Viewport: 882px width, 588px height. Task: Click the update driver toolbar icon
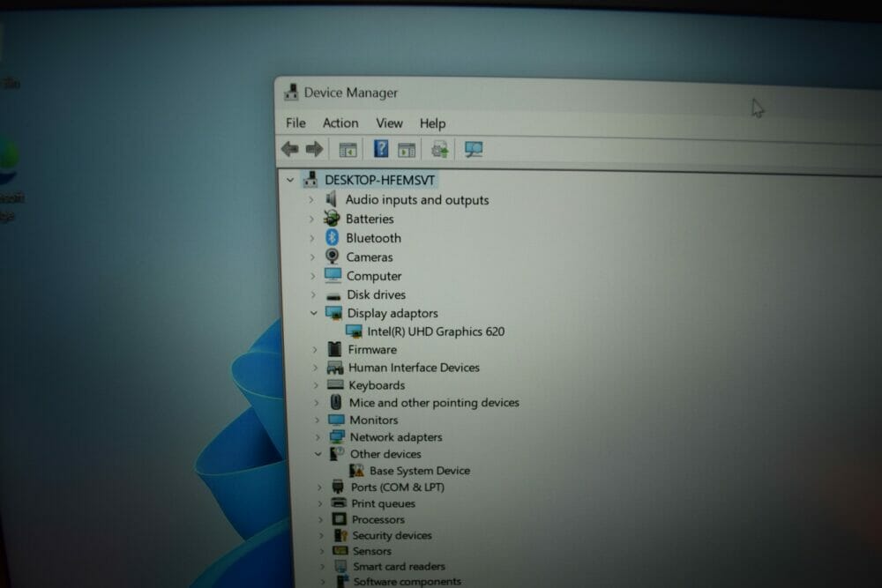click(439, 150)
